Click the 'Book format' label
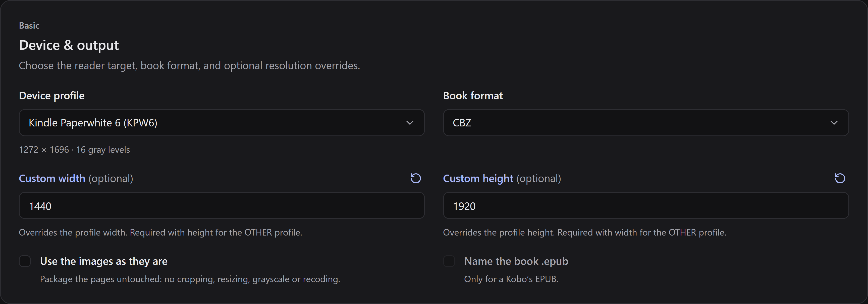868x304 pixels. coord(473,96)
